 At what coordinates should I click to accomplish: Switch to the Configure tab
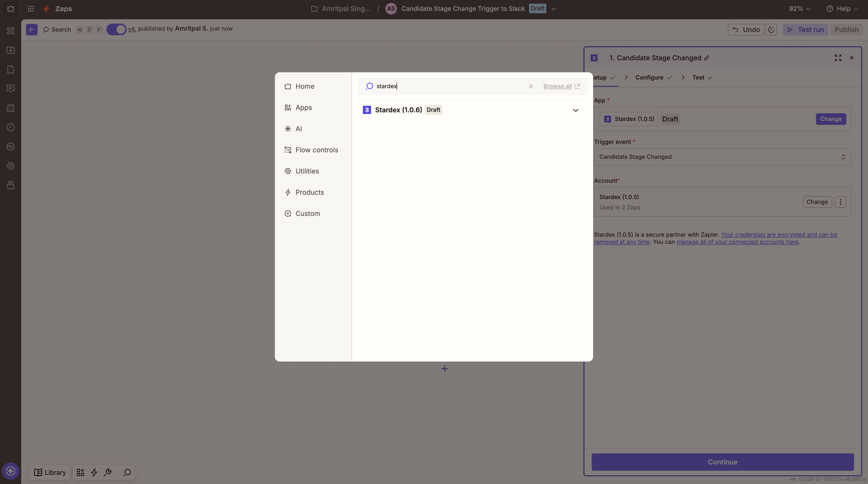tap(654, 77)
